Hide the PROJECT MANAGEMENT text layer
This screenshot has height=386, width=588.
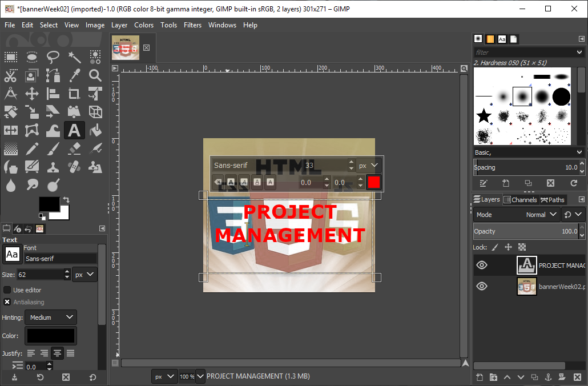tap(482, 265)
